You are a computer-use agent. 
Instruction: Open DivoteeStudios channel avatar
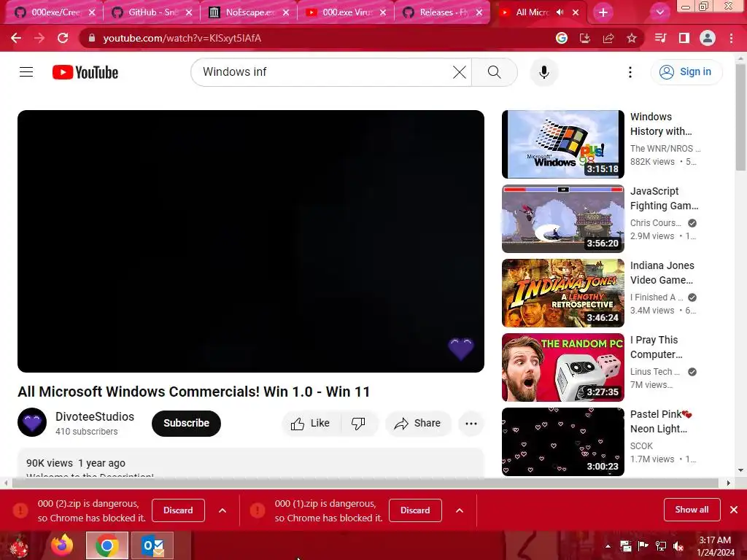pyautogui.click(x=32, y=422)
